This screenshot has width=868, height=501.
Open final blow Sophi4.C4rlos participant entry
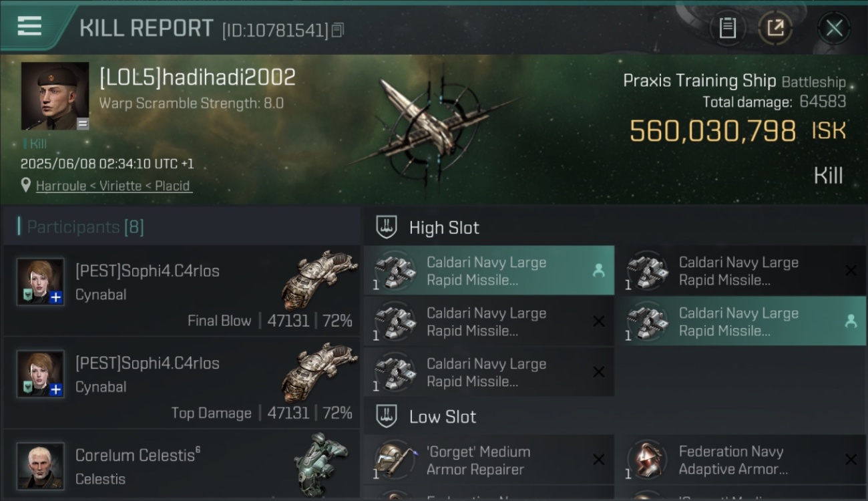[x=181, y=291]
